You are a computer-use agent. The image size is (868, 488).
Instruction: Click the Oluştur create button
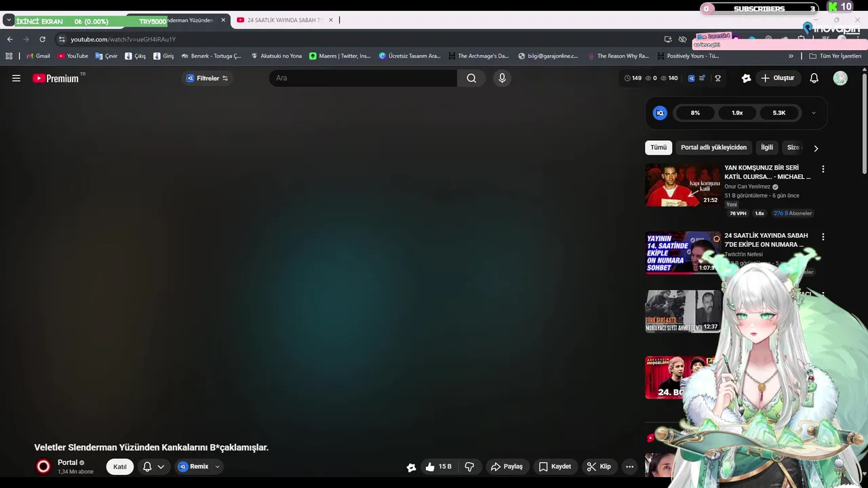point(778,78)
